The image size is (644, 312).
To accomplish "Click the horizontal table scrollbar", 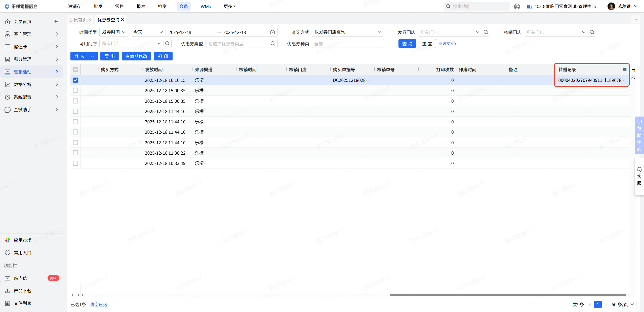I will [x=508, y=295].
